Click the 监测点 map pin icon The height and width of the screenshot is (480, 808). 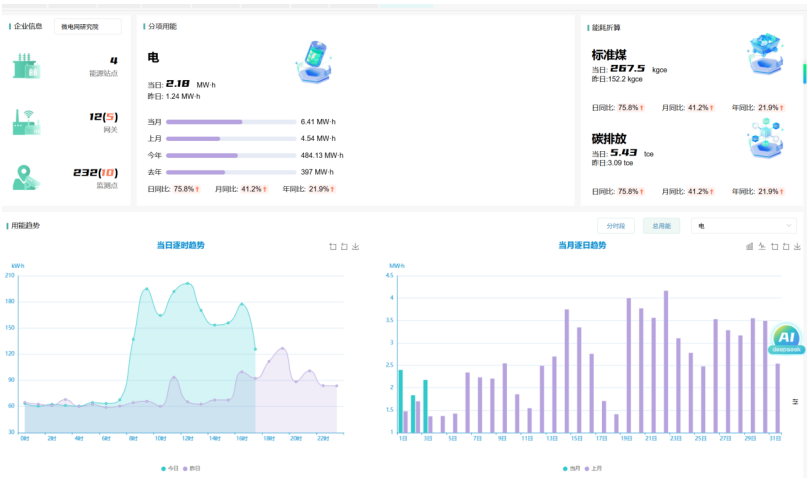[x=25, y=177]
